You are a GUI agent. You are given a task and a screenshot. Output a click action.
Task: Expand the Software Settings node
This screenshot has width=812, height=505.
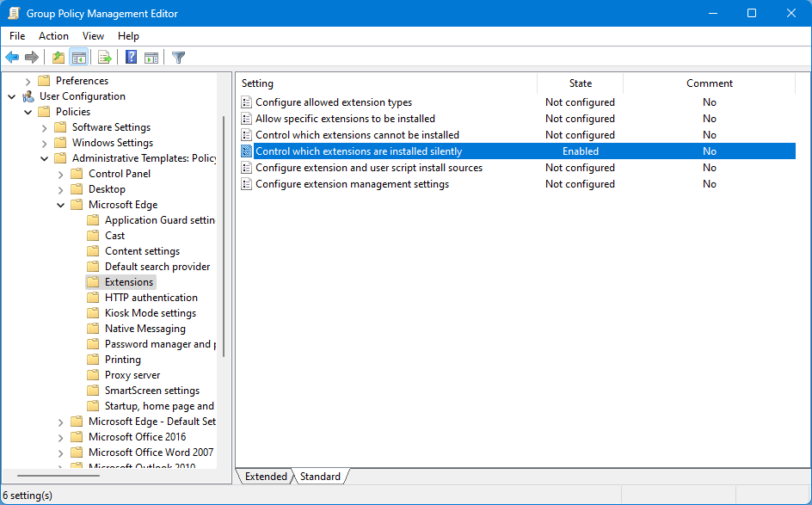pos(44,128)
